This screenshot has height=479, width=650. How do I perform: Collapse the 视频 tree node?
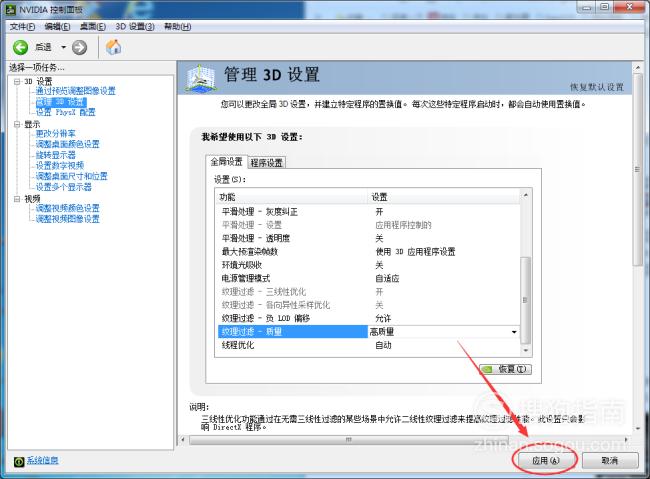coord(17,199)
